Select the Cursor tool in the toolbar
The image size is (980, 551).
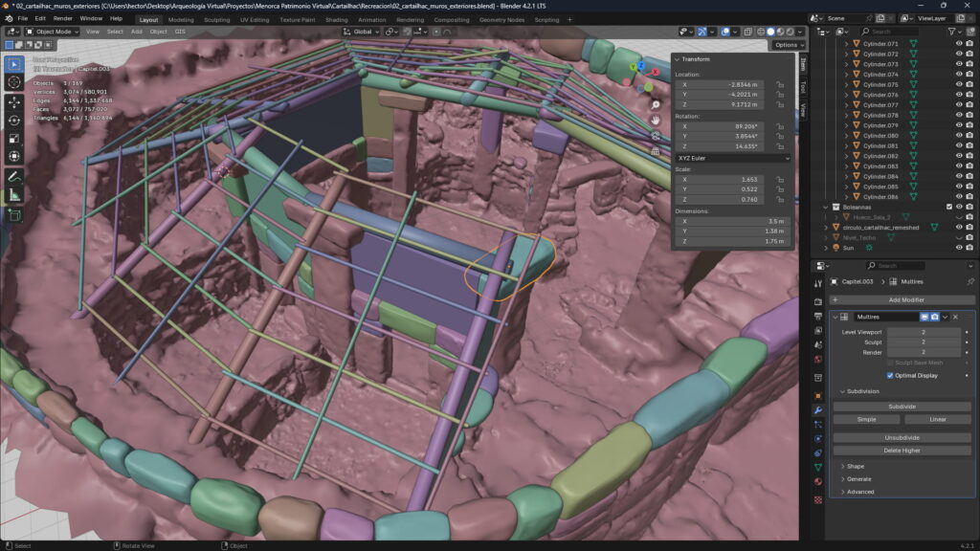[14, 82]
